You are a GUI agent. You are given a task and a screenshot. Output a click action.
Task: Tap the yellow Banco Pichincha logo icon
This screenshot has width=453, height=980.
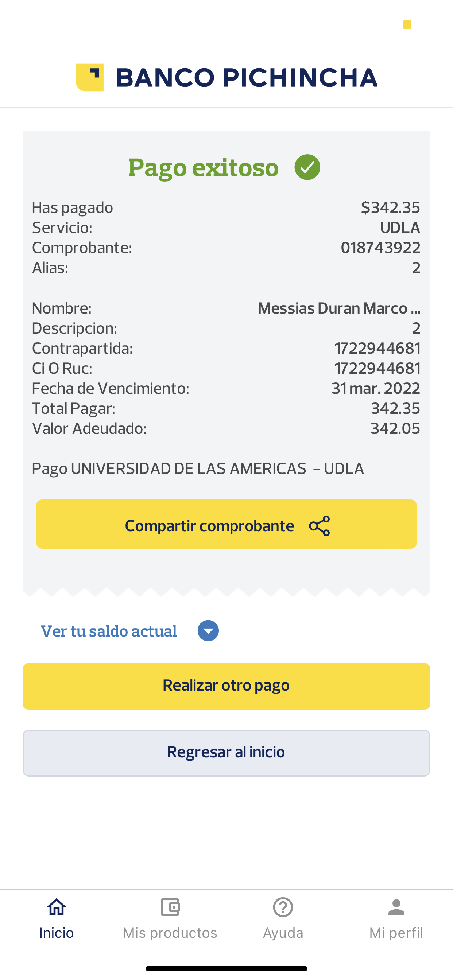point(90,77)
